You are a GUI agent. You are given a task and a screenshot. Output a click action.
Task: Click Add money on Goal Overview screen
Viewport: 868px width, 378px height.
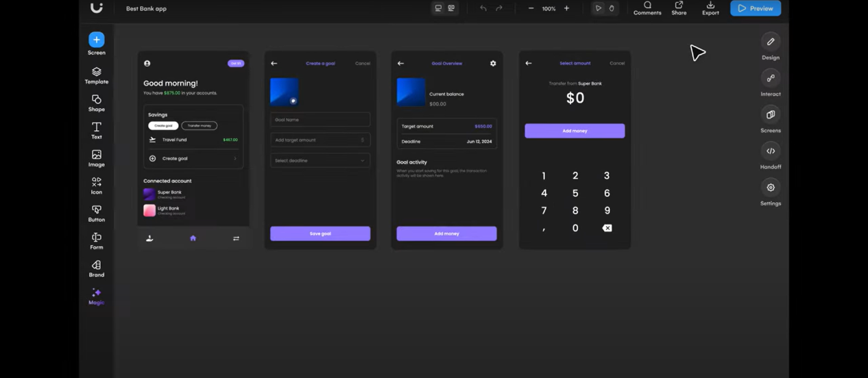click(x=446, y=234)
